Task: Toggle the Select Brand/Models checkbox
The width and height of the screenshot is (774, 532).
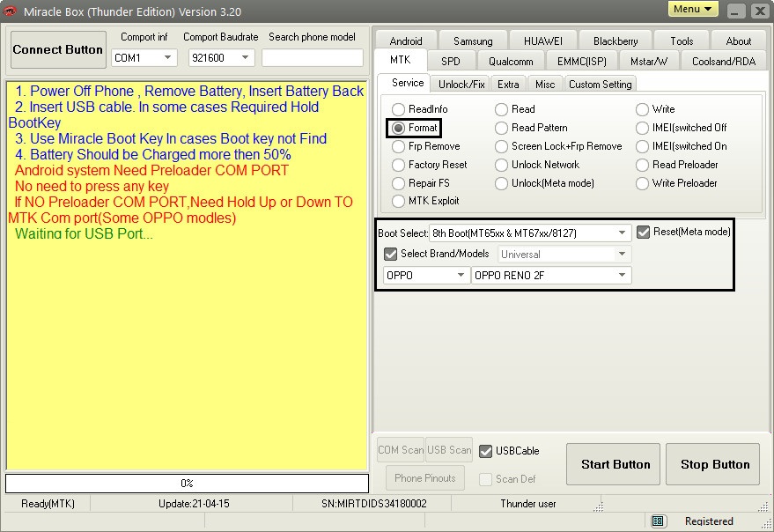Action: (x=390, y=254)
